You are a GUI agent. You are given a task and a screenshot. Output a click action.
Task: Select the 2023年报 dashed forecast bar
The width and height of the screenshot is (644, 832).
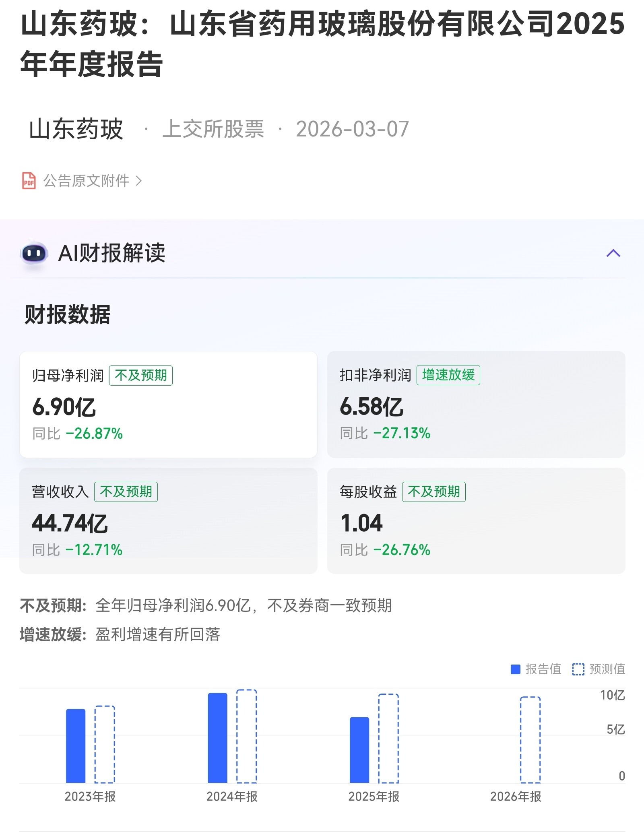click(105, 744)
